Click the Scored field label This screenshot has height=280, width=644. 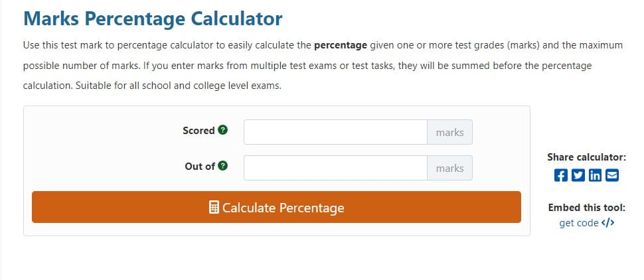[199, 131]
